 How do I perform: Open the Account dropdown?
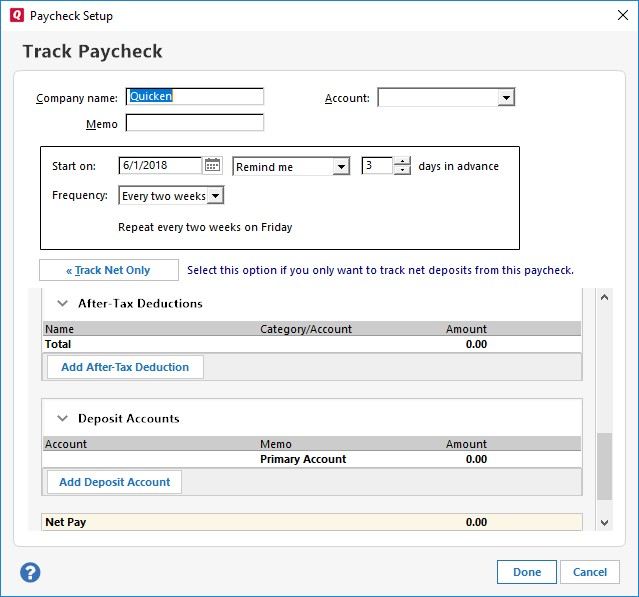point(506,98)
